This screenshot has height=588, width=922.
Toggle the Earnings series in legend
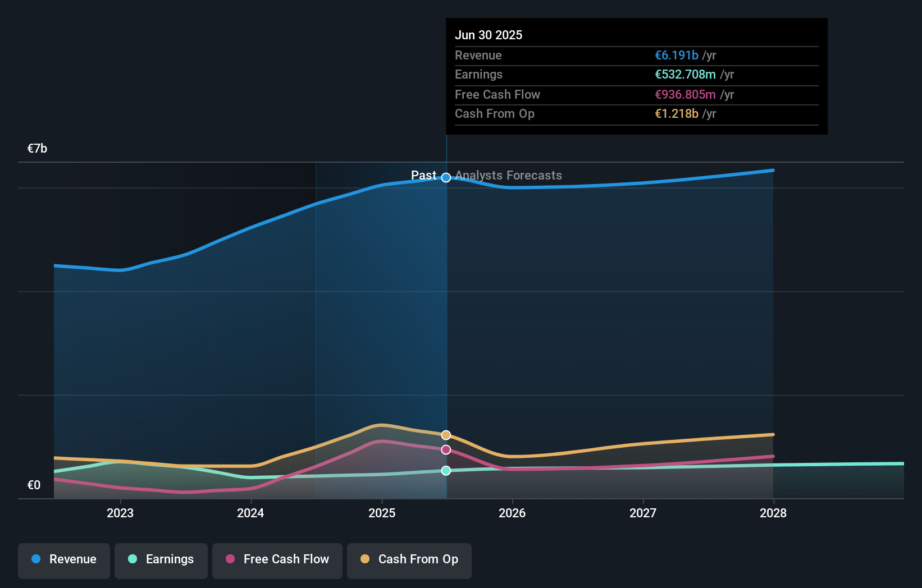[x=161, y=559]
